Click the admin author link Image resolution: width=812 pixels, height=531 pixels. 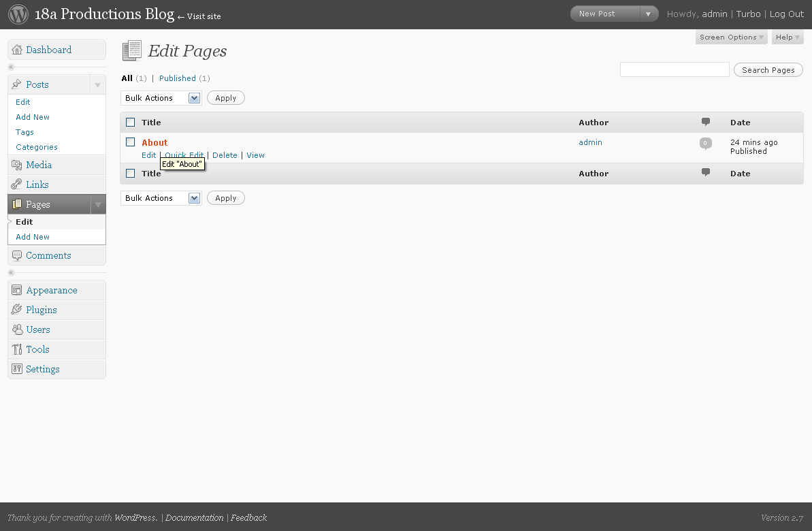[590, 142]
